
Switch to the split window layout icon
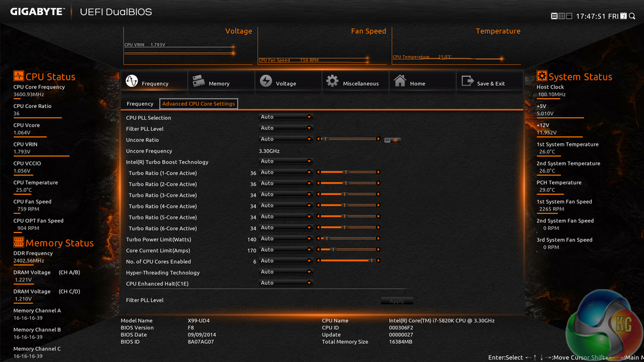pos(569,16)
